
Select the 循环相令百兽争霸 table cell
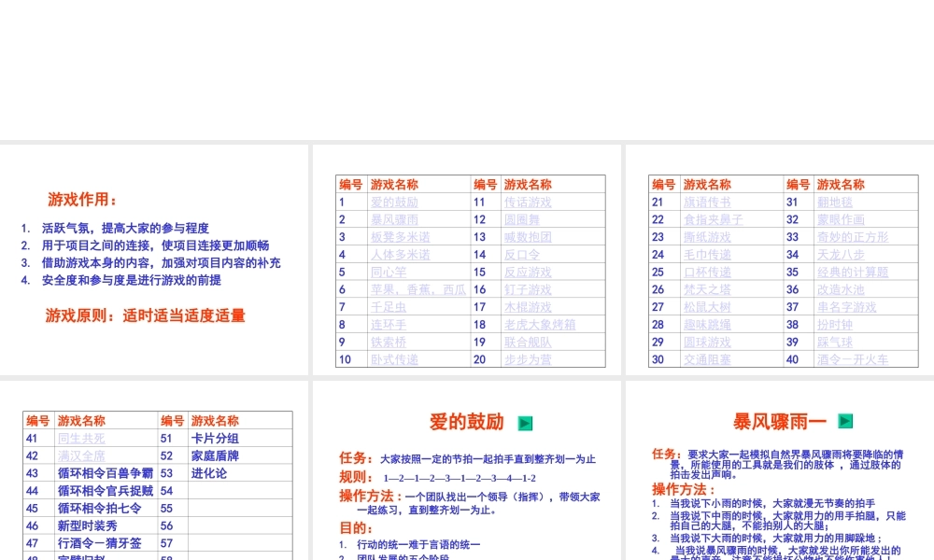106,473
